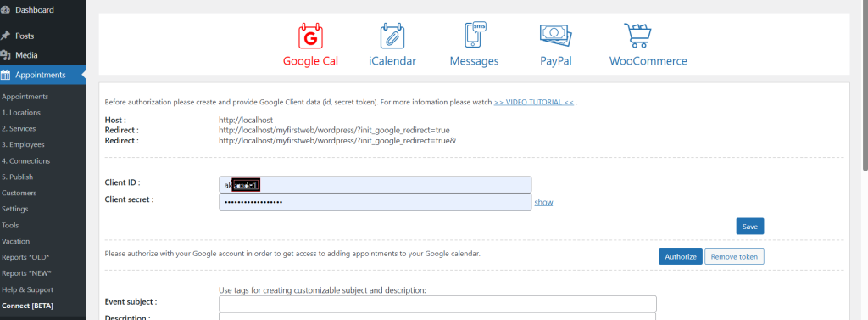Focus the Client ID input field

click(x=376, y=185)
